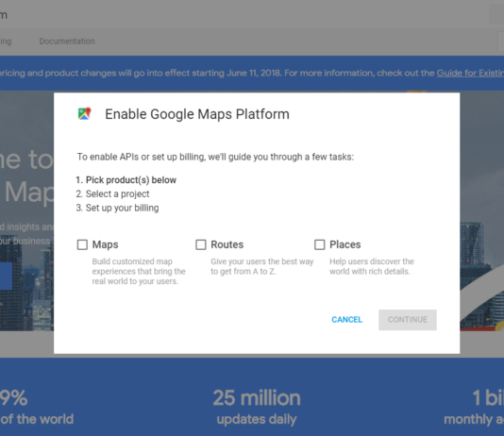The height and width of the screenshot is (436, 504).
Task: Open the Documentation tab in the background page
Action: pyautogui.click(x=67, y=42)
